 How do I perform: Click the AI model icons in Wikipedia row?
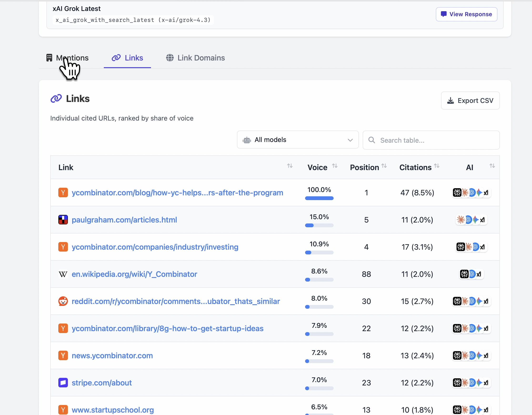(471, 274)
